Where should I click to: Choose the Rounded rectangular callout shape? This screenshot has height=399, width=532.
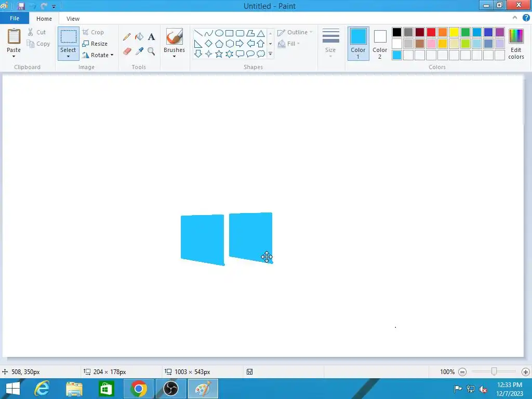(240, 54)
